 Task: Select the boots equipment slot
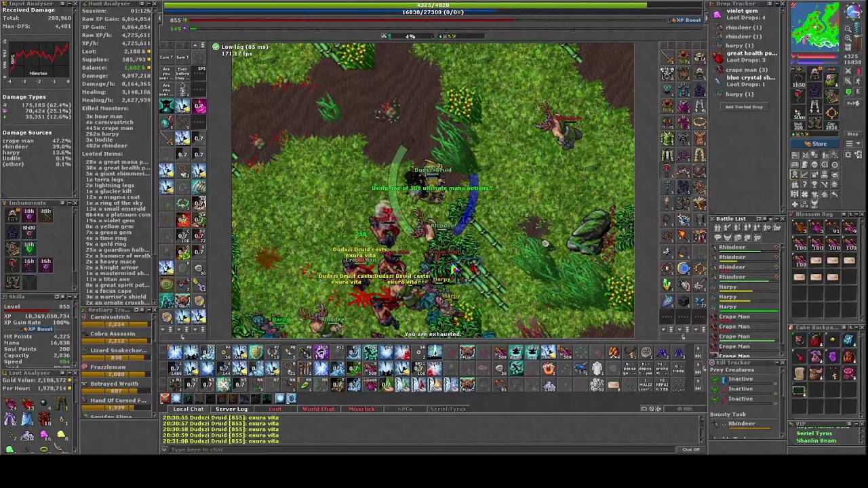[814, 122]
